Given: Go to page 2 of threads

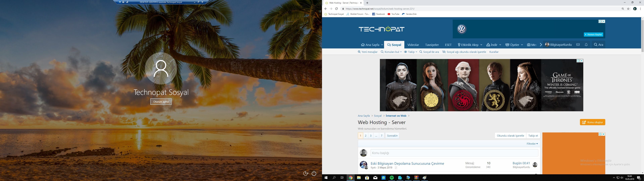Looking at the screenshot, I should (x=365, y=136).
